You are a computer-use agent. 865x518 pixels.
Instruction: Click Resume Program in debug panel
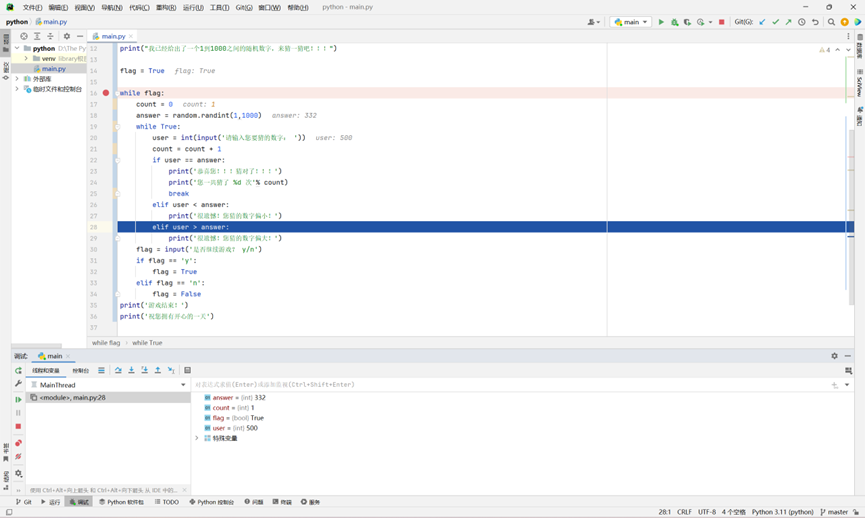[18, 399]
